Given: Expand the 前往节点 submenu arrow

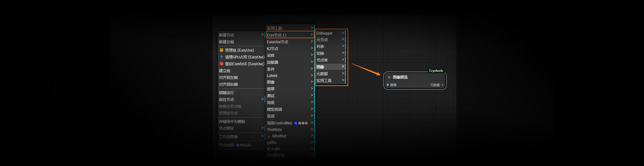Looking at the screenshot, I should click(263, 99).
